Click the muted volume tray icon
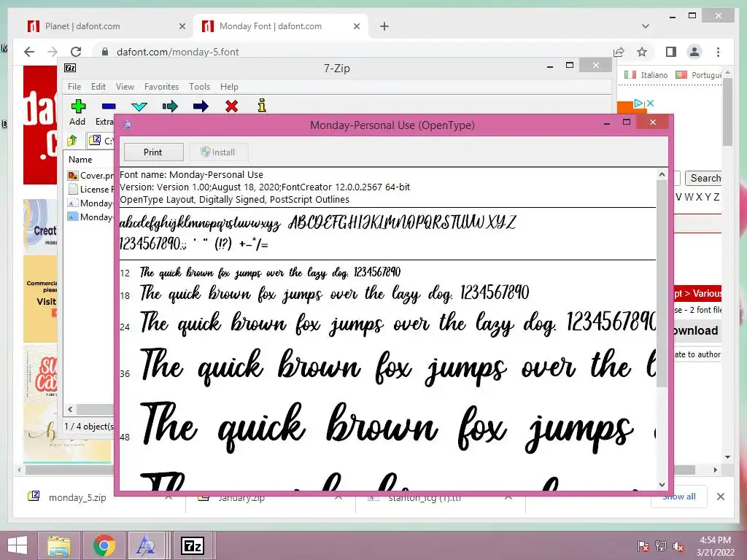The width and height of the screenshot is (747, 560). click(x=678, y=545)
